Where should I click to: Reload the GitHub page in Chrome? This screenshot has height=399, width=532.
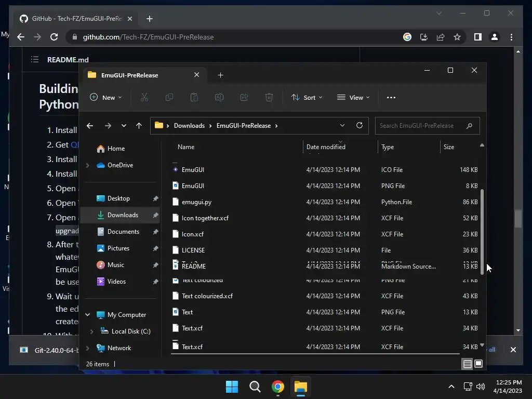pyautogui.click(x=54, y=37)
